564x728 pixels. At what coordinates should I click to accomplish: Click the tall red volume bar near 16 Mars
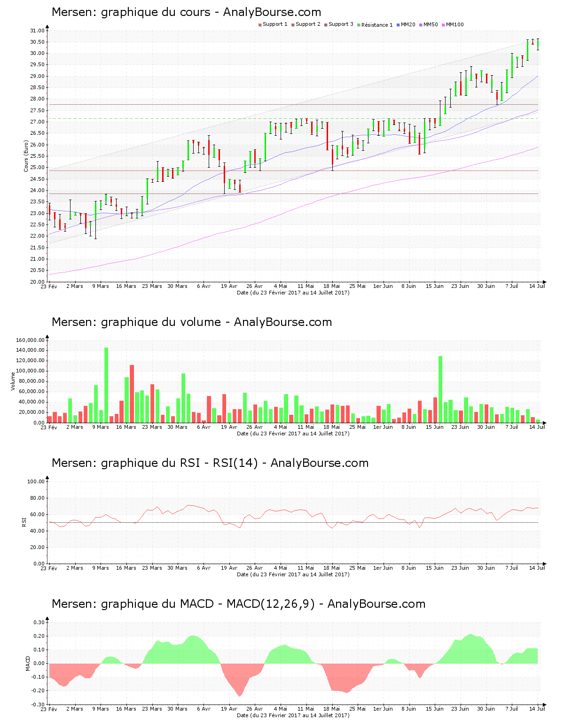(132, 394)
